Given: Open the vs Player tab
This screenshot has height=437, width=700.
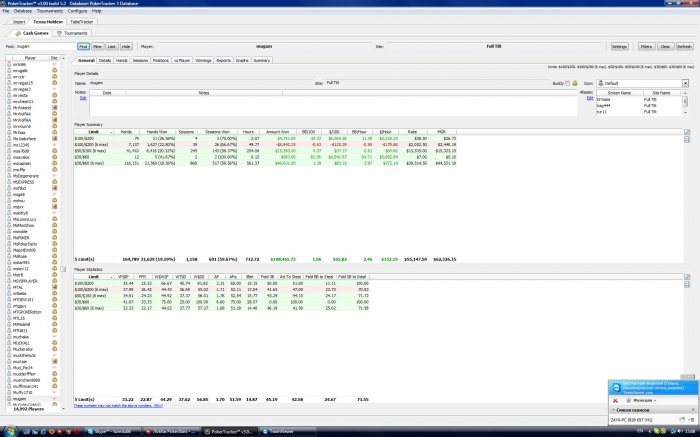Looking at the screenshot, I should [x=182, y=60].
